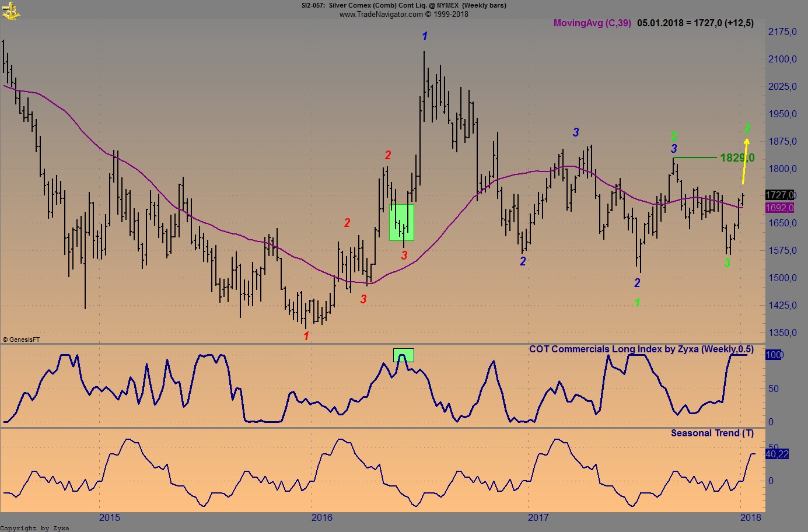
Task: Toggle the green highlight on COT indicator
Action: (404, 353)
